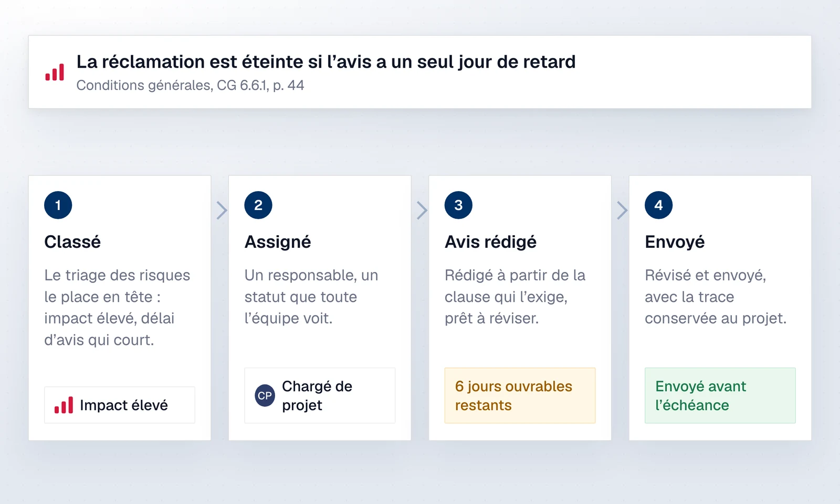Screen dimensions: 840x504
Task: Select the Classé step heading
Action: (72, 242)
